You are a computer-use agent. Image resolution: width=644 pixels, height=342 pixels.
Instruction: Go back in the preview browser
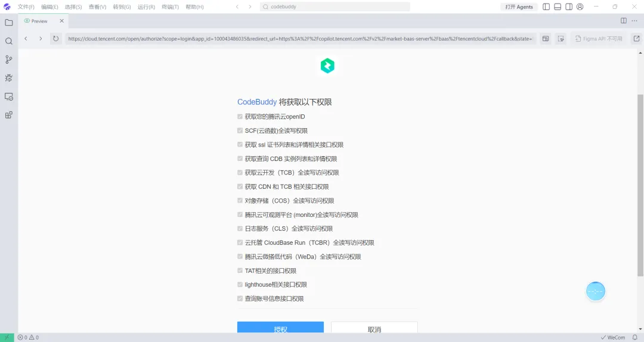click(x=26, y=39)
